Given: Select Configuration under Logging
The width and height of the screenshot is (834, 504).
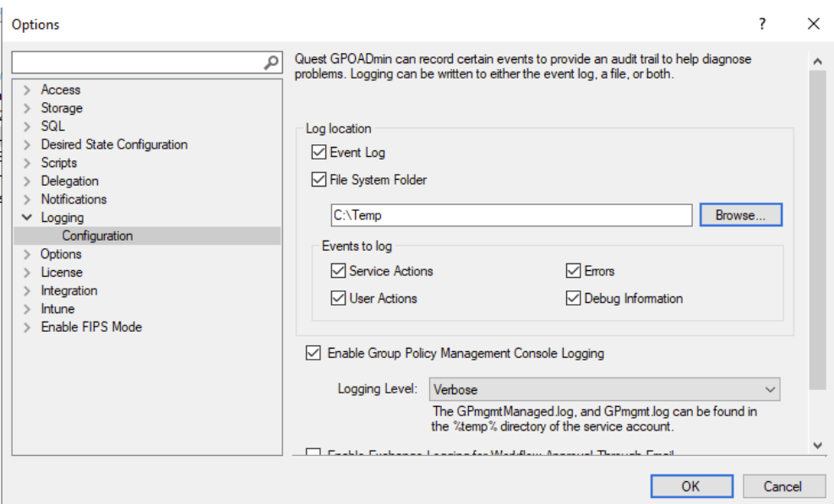Looking at the screenshot, I should pyautogui.click(x=97, y=236).
